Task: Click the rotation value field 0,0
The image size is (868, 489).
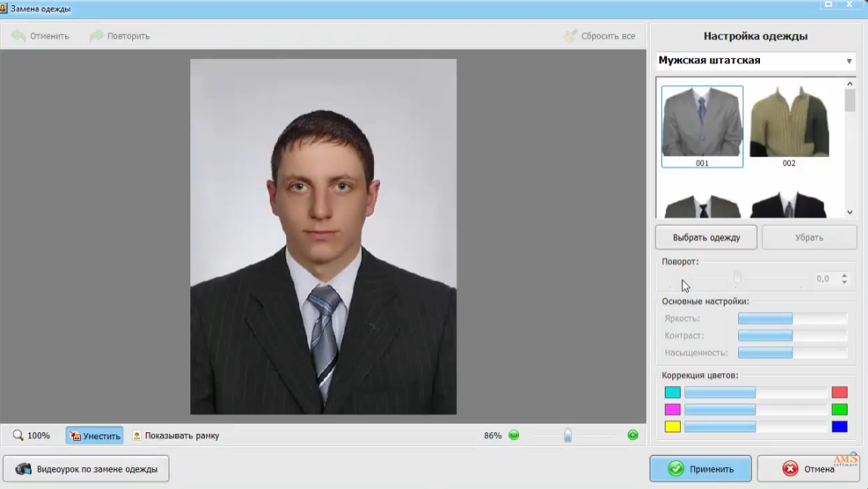Action: pos(823,279)
